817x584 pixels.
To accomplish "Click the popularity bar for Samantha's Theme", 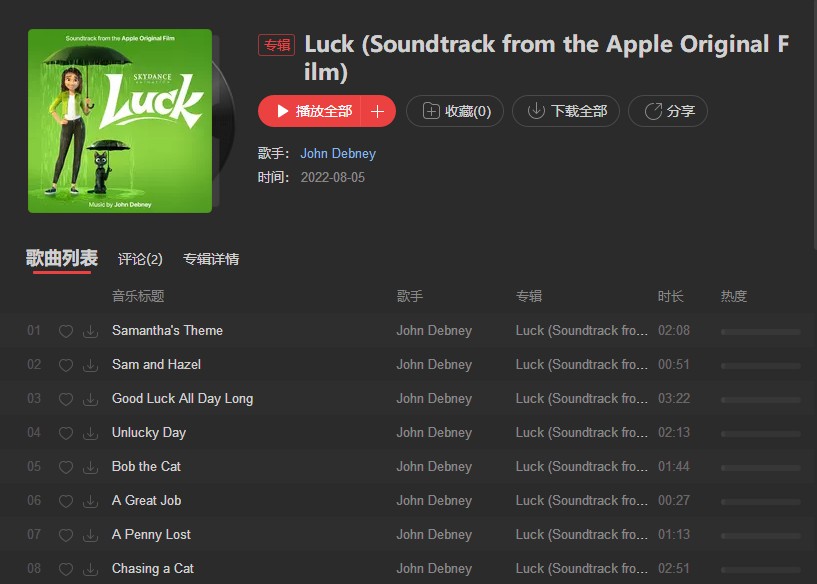I will [x=761, y=332].
